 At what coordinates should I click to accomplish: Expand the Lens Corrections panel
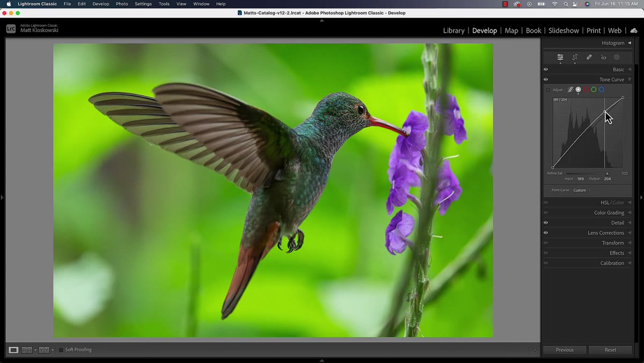pyautogui.click(x=630, y=233)
